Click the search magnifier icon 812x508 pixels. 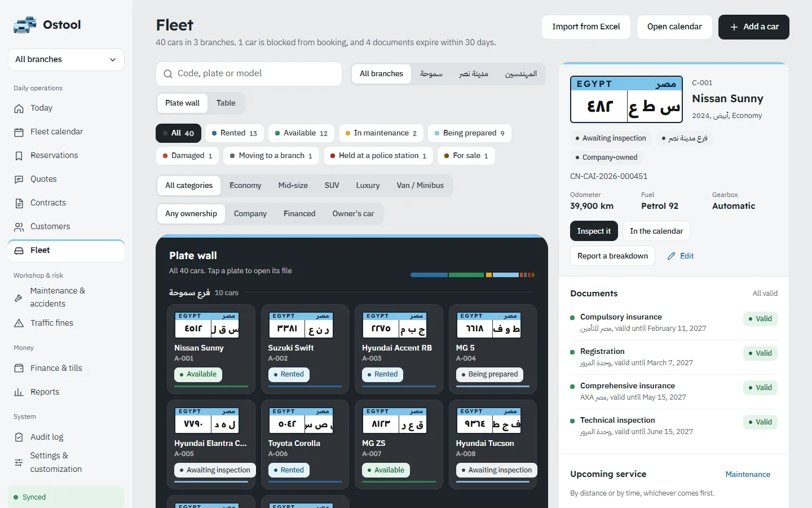coord(168,74)
